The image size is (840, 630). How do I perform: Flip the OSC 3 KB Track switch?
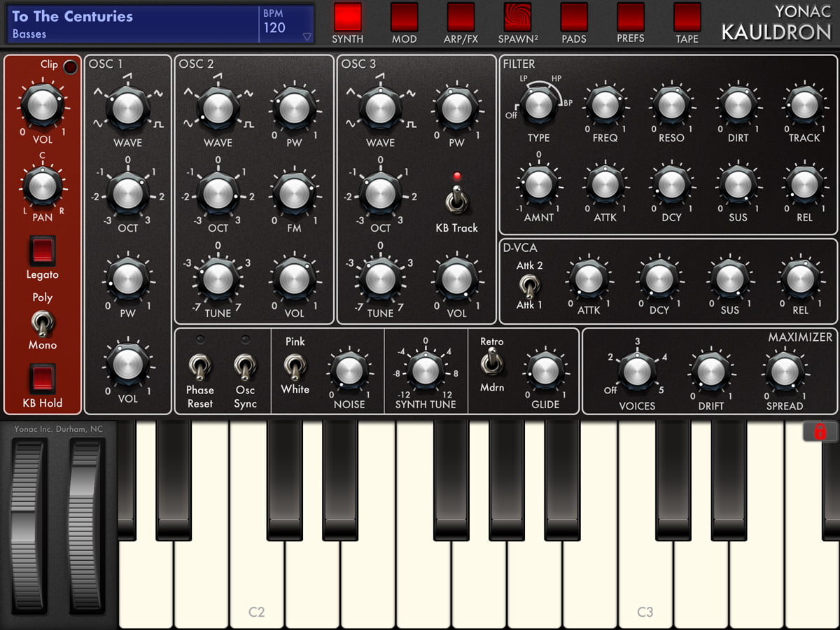pyautogui.click(x=456, y=200)
